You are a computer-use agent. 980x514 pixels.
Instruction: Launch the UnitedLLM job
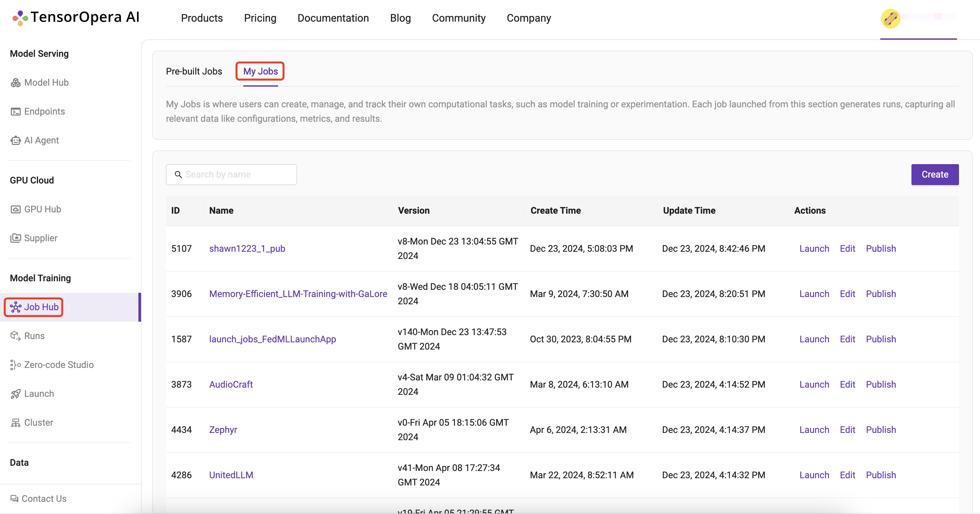[814, 475]
